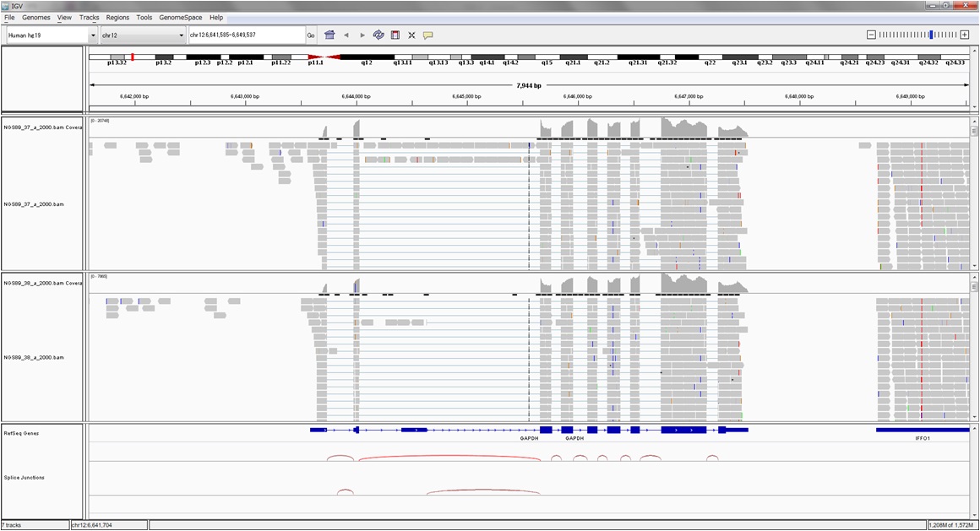Click the locus coordinates input field
Image resolution: width=980 pixels, height=531 pixels.
[245, 35]
